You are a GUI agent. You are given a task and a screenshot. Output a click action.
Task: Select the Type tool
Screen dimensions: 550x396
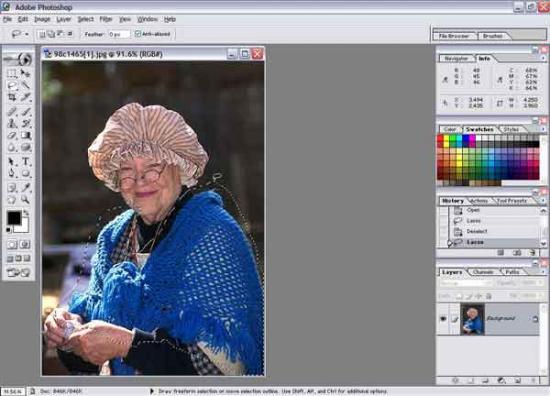(x=25, y=162)
